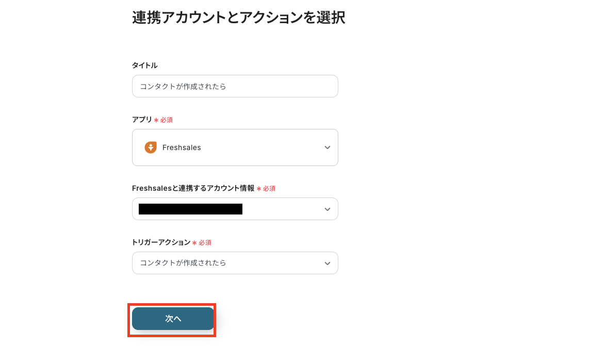Viewport: 589px width, 364px height.
Task: Click the 必須 marker beside トリガーアクション
Action: point(205,243)
